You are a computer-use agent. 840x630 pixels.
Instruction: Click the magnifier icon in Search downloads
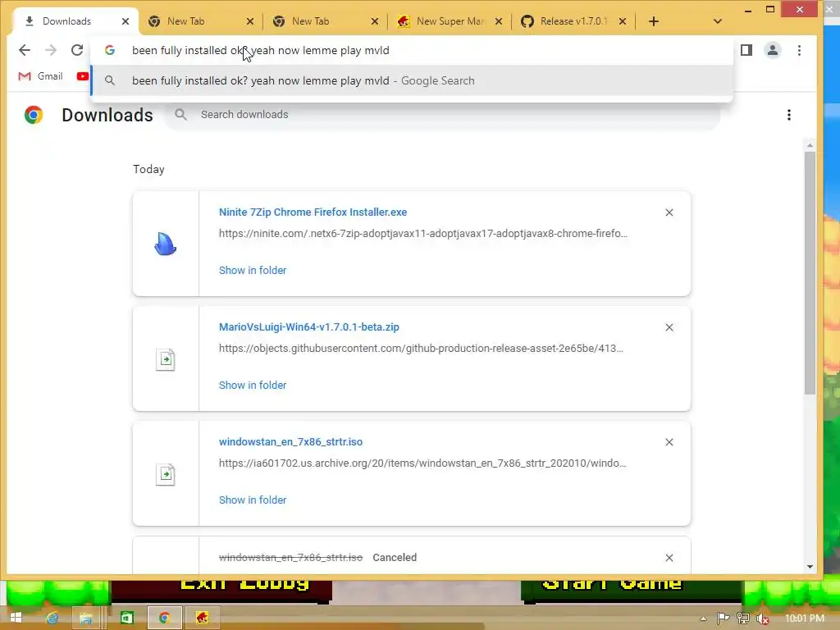tap(181, 115)
